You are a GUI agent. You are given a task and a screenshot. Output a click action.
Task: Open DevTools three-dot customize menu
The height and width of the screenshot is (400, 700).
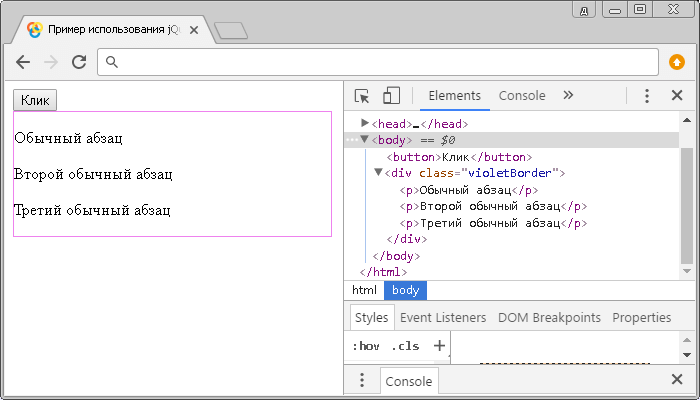point(646,96)
